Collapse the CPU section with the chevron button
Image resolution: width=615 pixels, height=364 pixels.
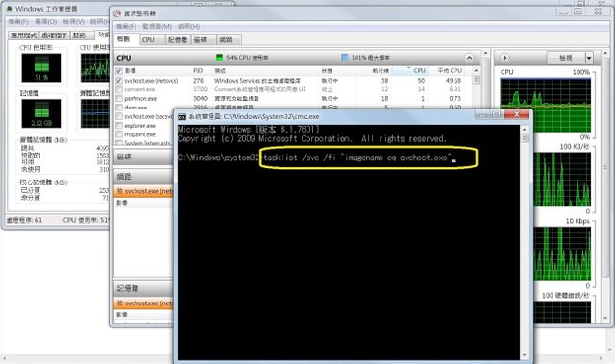(x=469, y=58)
